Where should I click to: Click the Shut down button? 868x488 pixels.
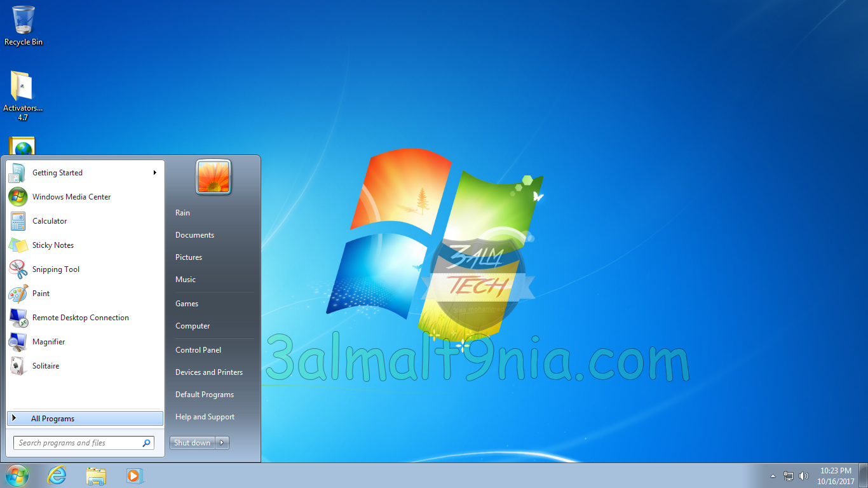(193, 443)
